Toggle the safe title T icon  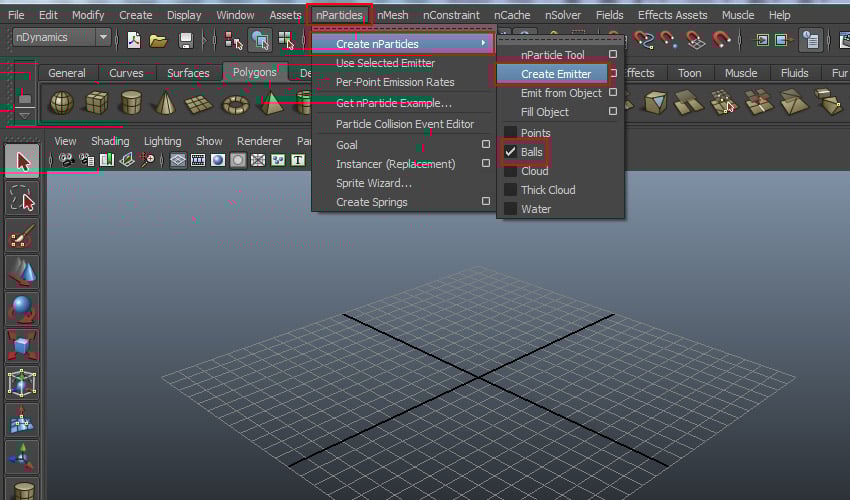point(298,160)
